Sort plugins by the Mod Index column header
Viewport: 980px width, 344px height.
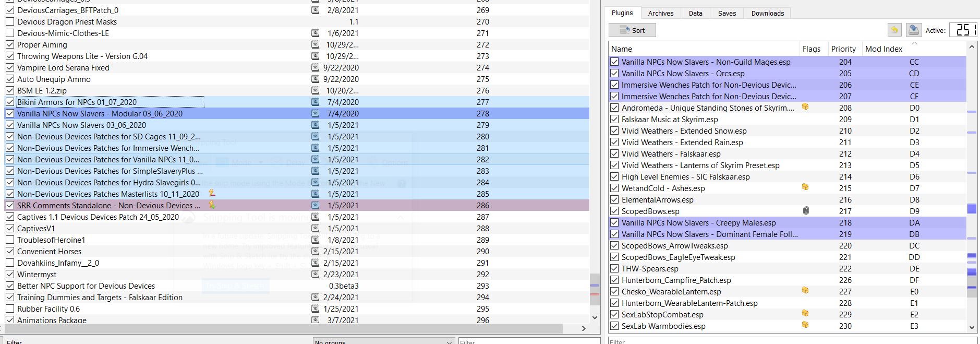(914, 49)
